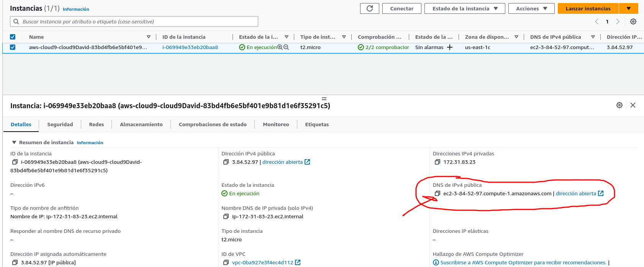Open Estado de la instancia dropdown
644x267 pixels.
pyautogui.click(x=464, y=8)
